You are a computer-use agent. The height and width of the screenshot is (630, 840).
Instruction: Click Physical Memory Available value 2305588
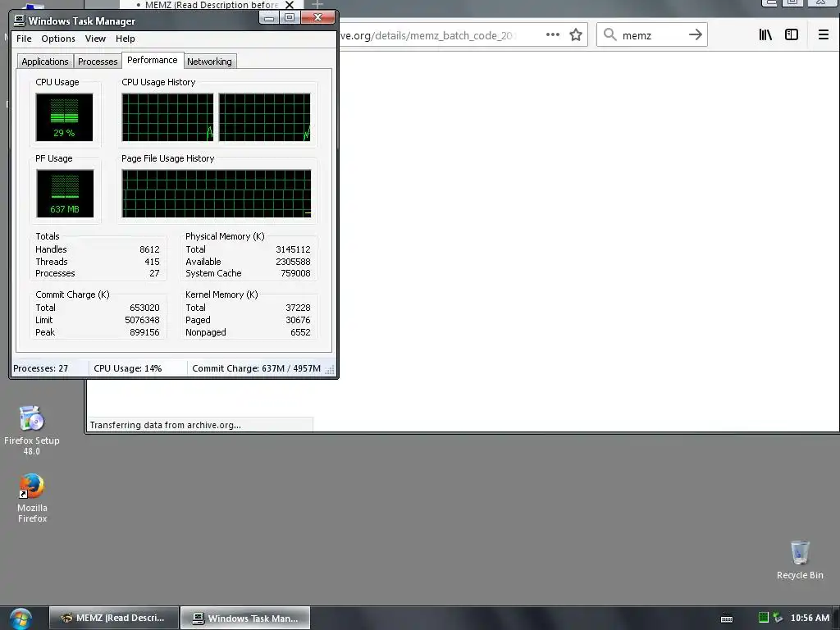pyautogui.click(x=293, y=262)
